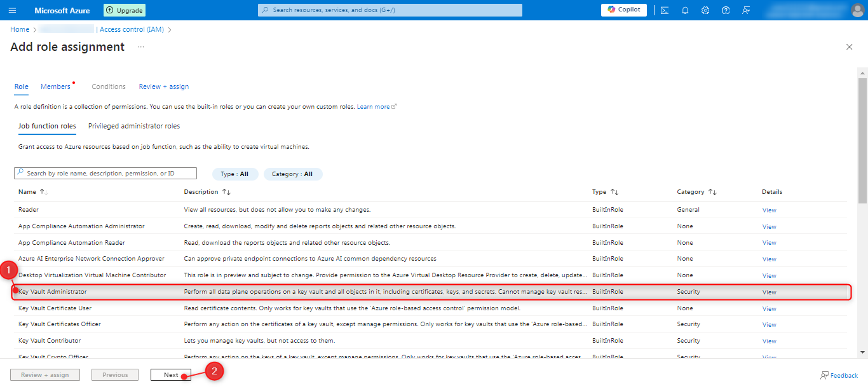
Task: View details for App Compliance Automation Administrator
Action: (769, 227)
